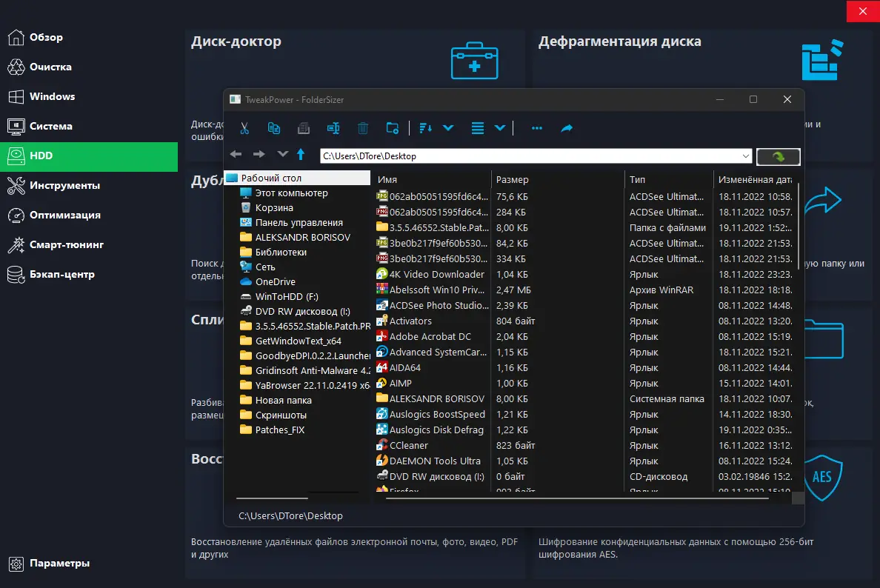
Task: Create a new folder via the toolbar icon
Action: coord(393,127)
